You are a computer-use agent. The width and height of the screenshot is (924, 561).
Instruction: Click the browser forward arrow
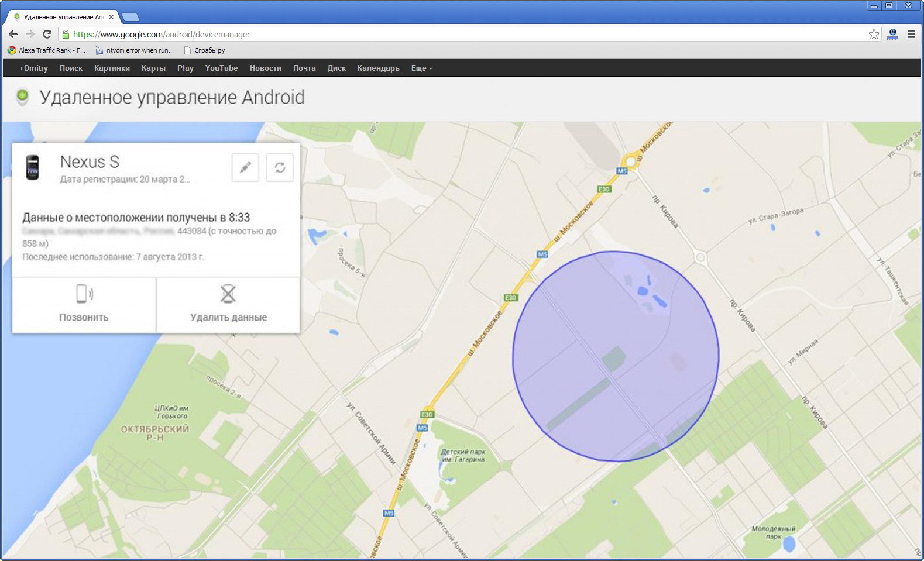[30, 35]
